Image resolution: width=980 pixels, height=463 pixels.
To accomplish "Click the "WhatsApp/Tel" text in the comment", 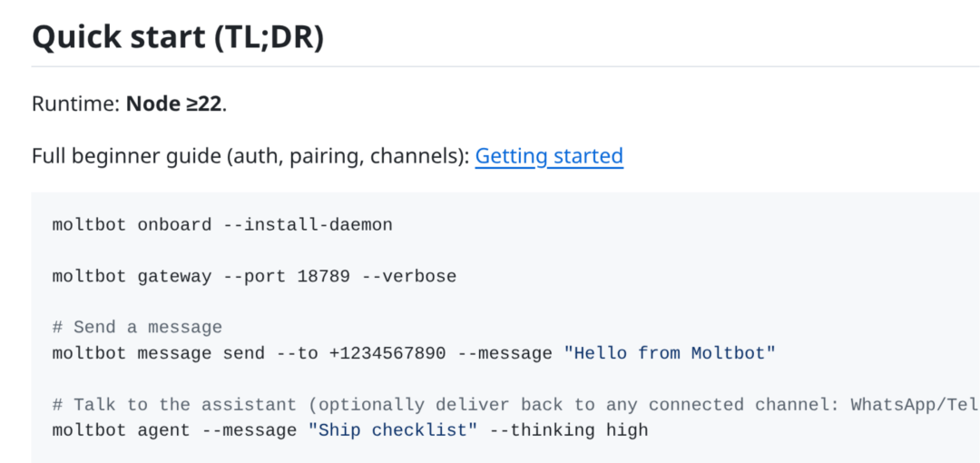I will pyautogui.click(x=914, y=404).
